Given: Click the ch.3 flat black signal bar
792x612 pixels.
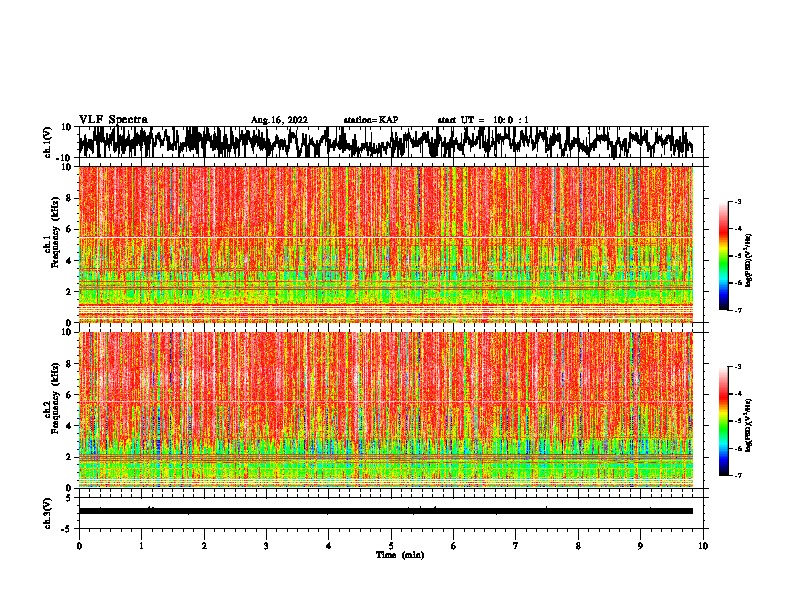Looking at the screenshot, I should (386, 511).
